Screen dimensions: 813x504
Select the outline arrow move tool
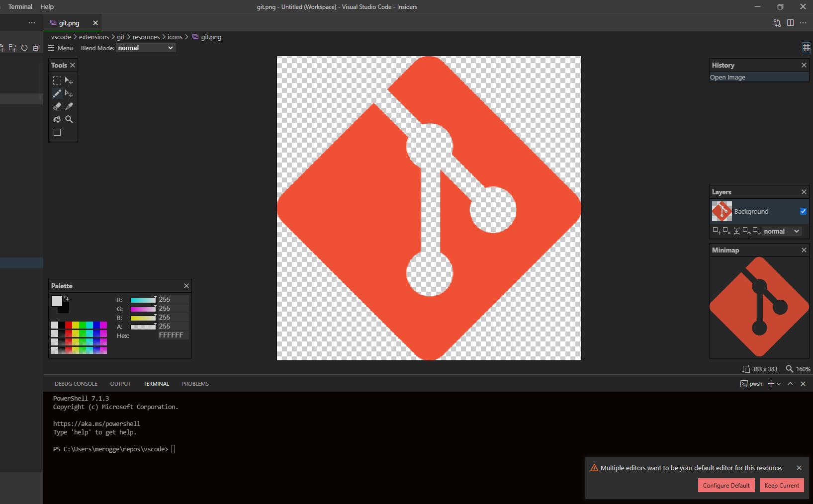69,93
